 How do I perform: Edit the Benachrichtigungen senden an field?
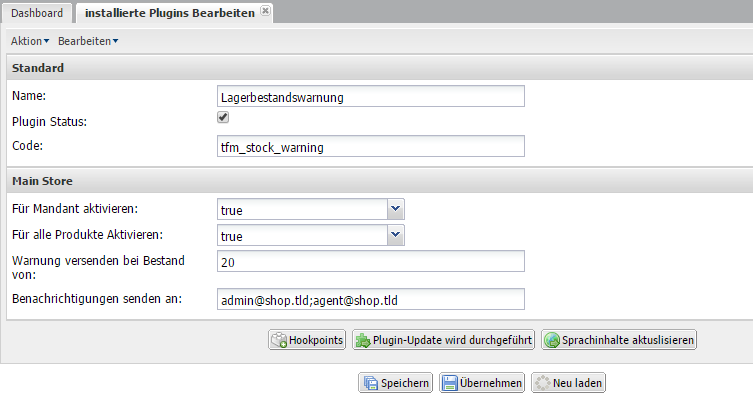[x=370, y=300]
